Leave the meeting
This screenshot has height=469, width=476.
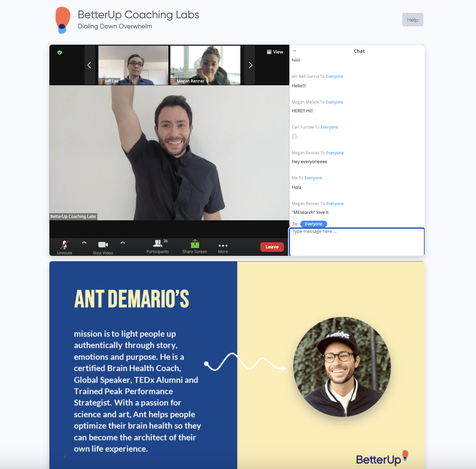272,247
